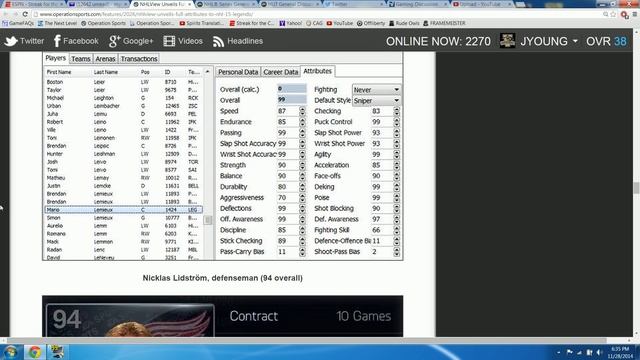Click the player list scroll-up arrow
The height and width of the screenshot is (360, 640).
(207, 72)
